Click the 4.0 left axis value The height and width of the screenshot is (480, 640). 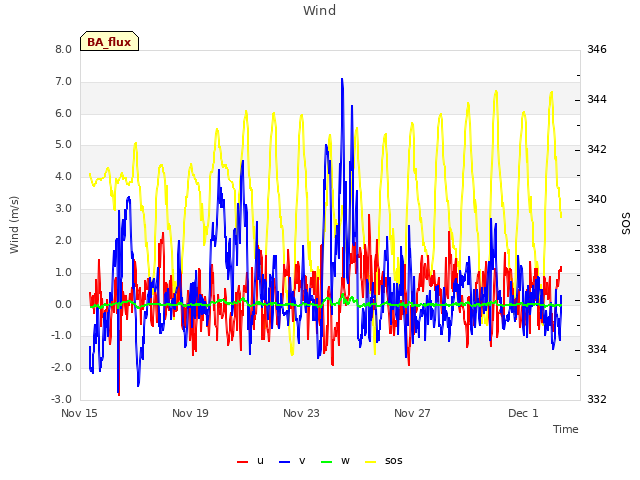pyautogui.click(x=64, y=176)
